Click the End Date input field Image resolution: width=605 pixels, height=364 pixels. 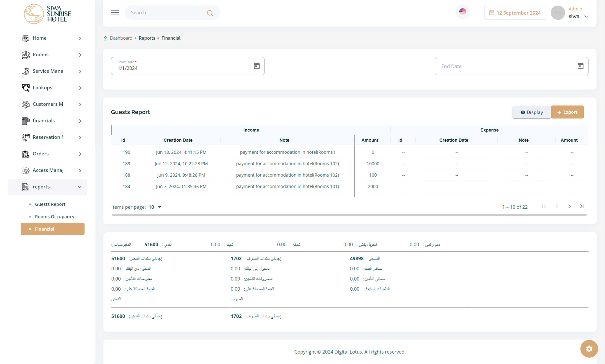(x=511, y=66)
